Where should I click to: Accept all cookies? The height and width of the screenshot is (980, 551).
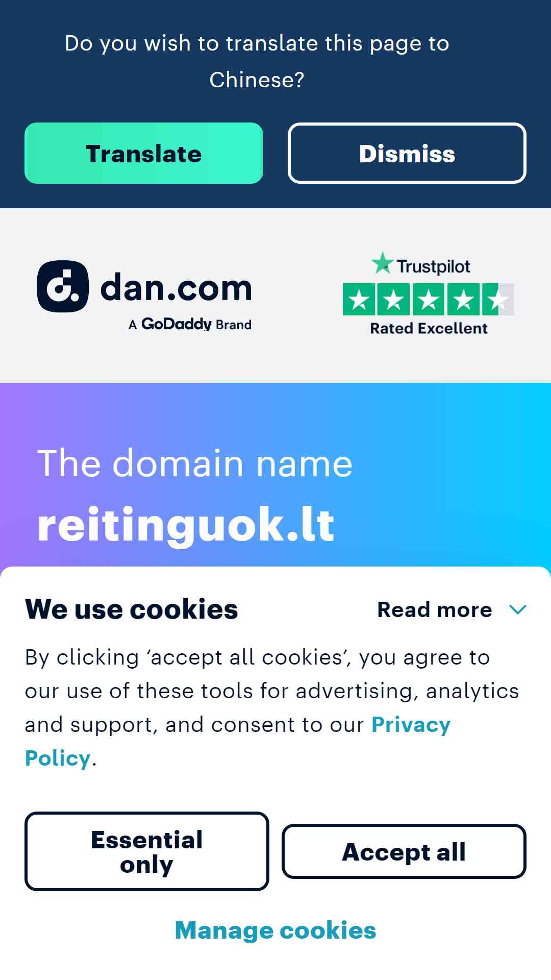pos(404,851)
